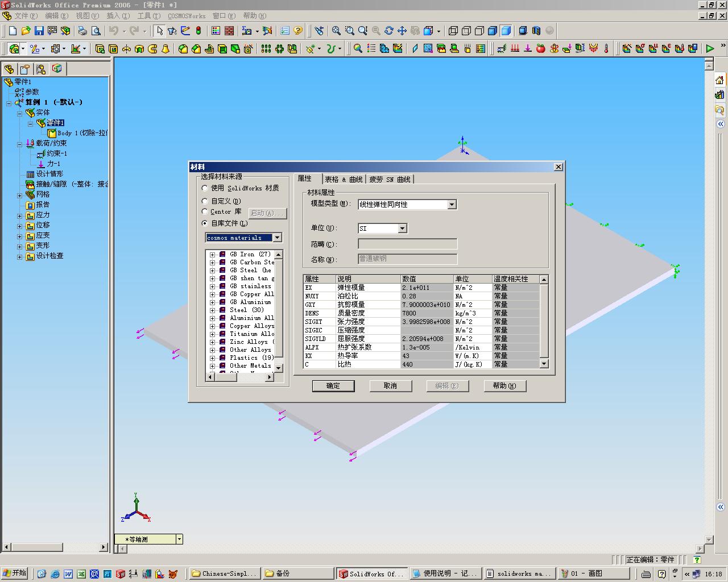Click the Gravity apple icon

pyautogui.click(x=541, y=49)
